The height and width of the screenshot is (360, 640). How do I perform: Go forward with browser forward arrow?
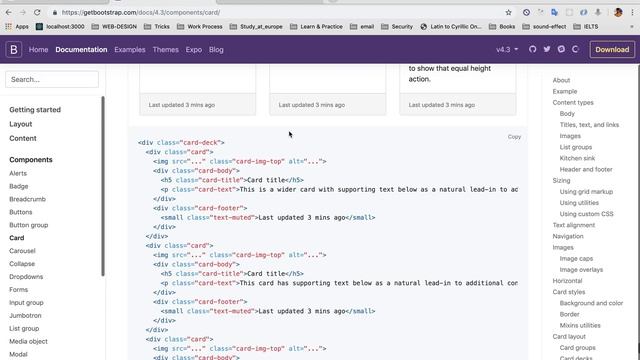point(23,13)
